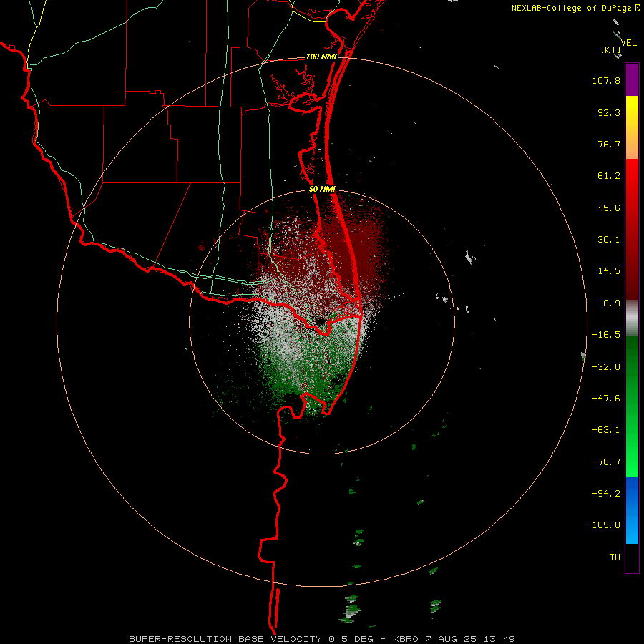Click the -78.7 legend value

tap(606, 462)
